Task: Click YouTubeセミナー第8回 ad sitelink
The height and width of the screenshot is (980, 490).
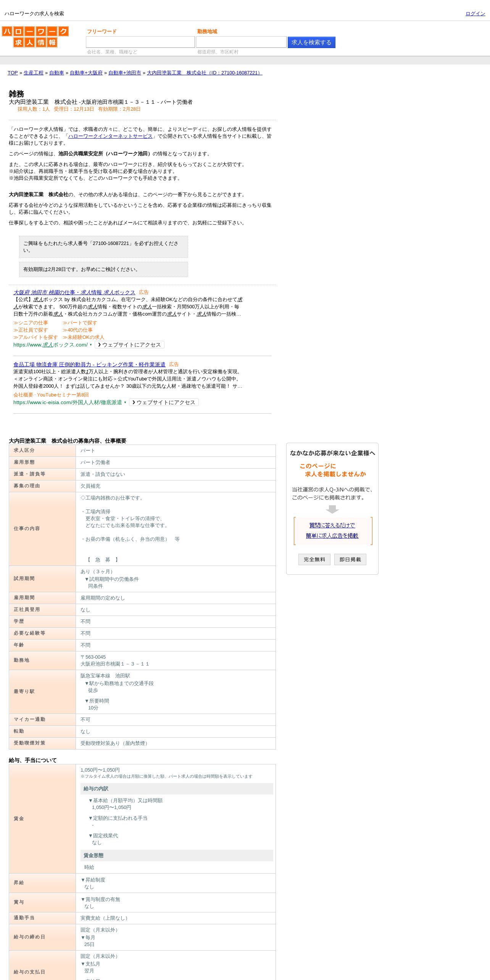Action: coord(63,395)
